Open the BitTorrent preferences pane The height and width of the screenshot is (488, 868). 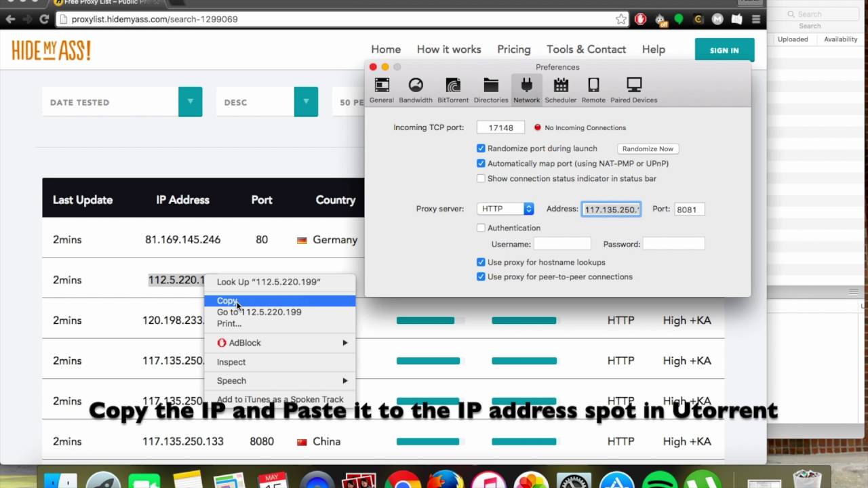click(x=452, y=90)
